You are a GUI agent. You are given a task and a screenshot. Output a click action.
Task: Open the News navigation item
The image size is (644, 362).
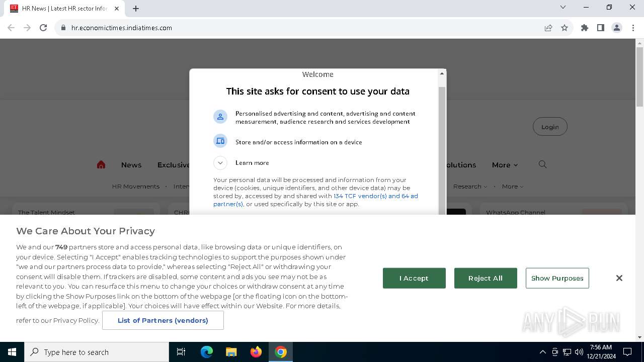131,165
